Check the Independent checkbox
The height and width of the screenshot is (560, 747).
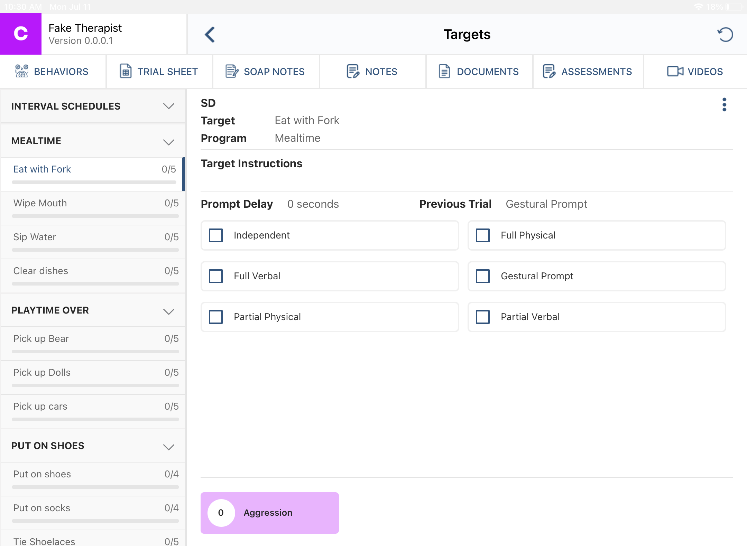(x=216, y=235)
